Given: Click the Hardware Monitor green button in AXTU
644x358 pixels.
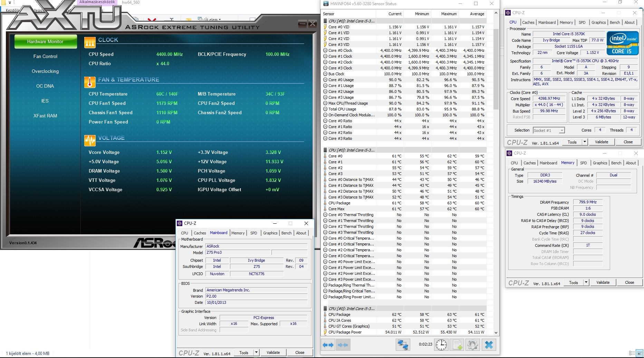Looking at the screenshot, I should coord(46,41).
